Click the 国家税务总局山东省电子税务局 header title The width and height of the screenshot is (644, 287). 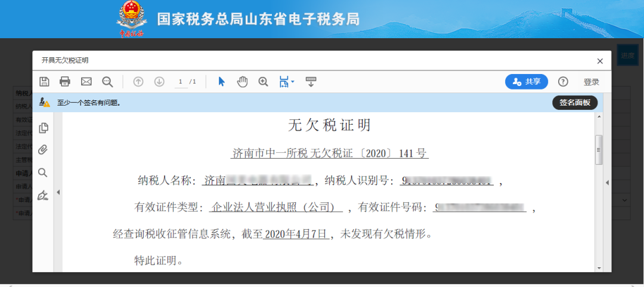point(258,19)
